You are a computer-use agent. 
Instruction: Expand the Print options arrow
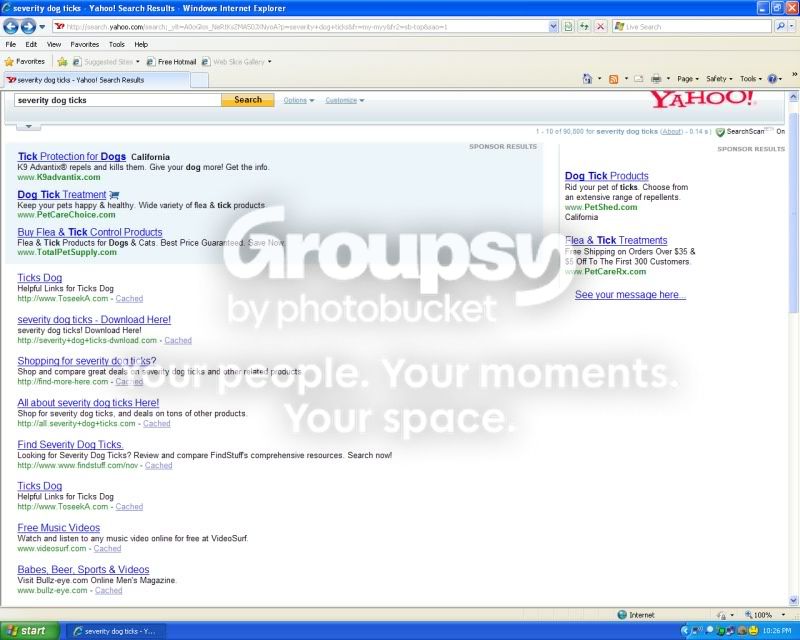[x=668, y=79]
